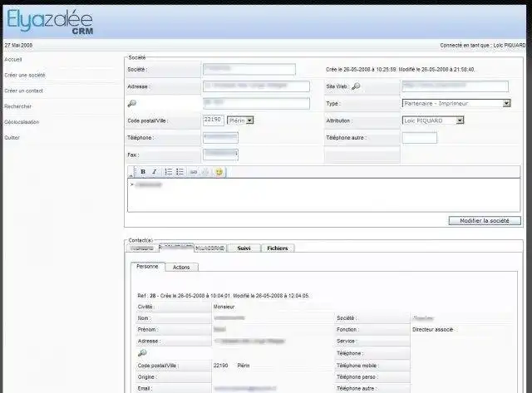Go to Accueil in the sidebar
The image size is (532, 393).
13,59
